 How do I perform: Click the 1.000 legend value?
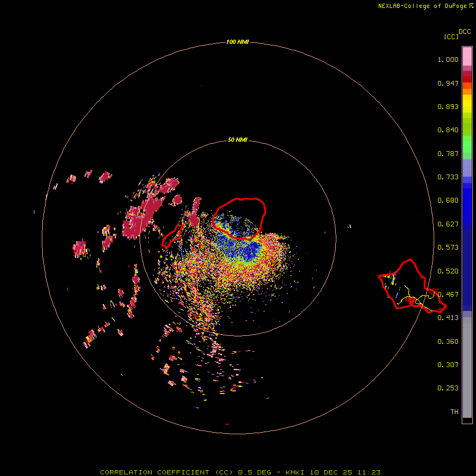[448, 59]
